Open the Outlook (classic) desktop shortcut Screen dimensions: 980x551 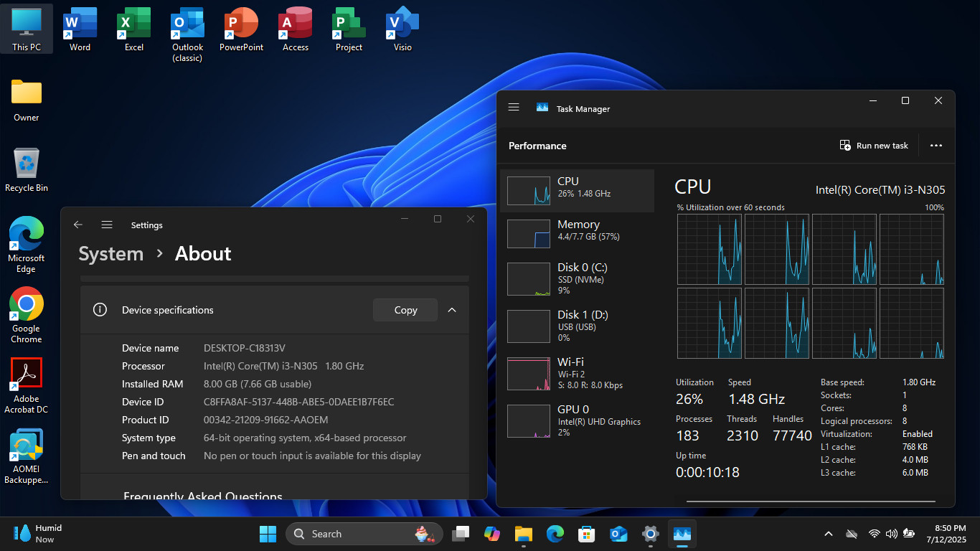pyautogui.click(x=187, y=34)
